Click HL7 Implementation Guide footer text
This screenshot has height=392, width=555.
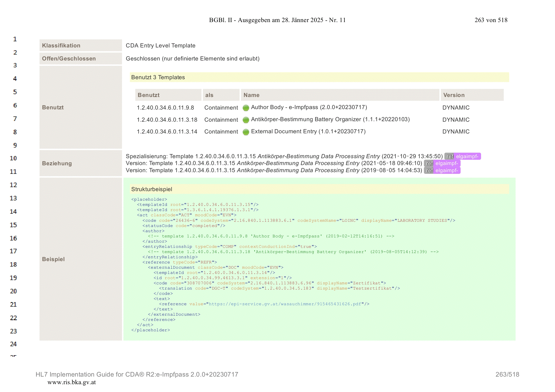137,374
